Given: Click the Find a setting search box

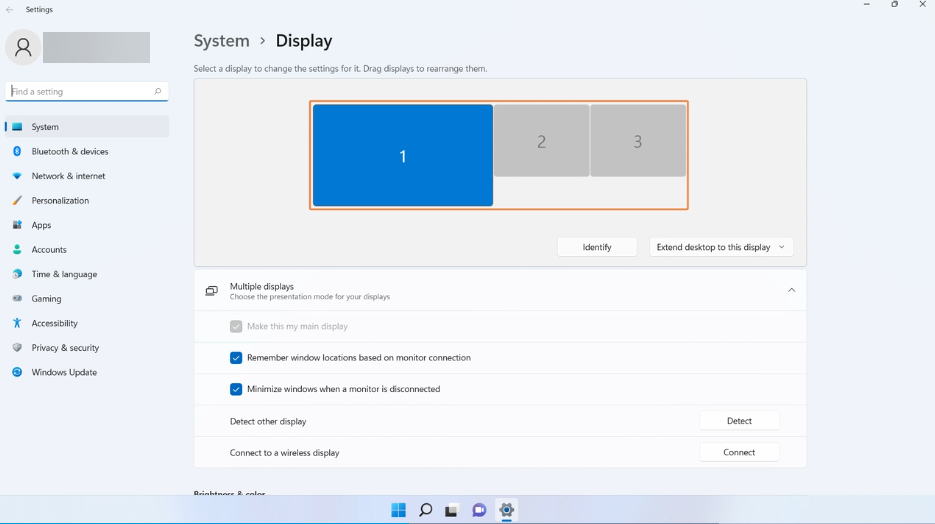Looking at the screenshot, I should (86, 91).
